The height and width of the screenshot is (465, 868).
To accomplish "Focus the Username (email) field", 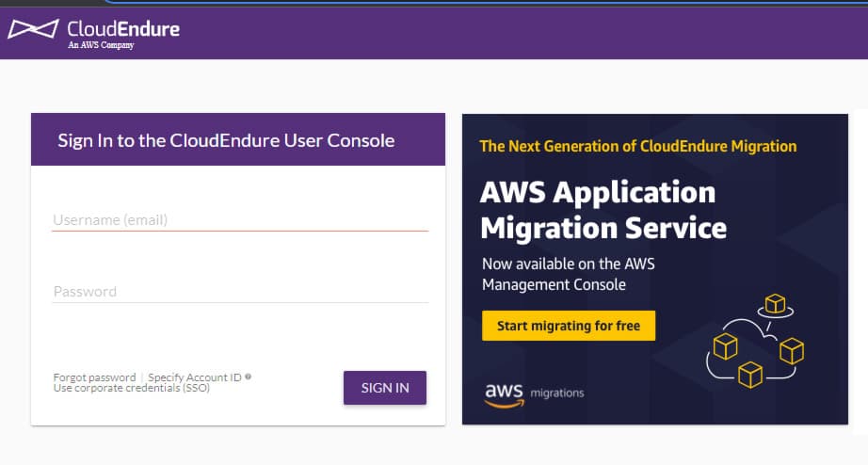I will click(240, 219).
